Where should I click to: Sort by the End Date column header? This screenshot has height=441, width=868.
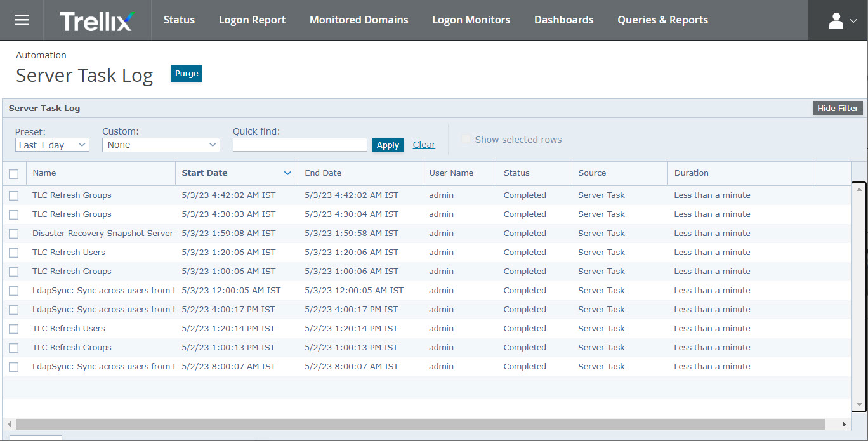(360, 173)
